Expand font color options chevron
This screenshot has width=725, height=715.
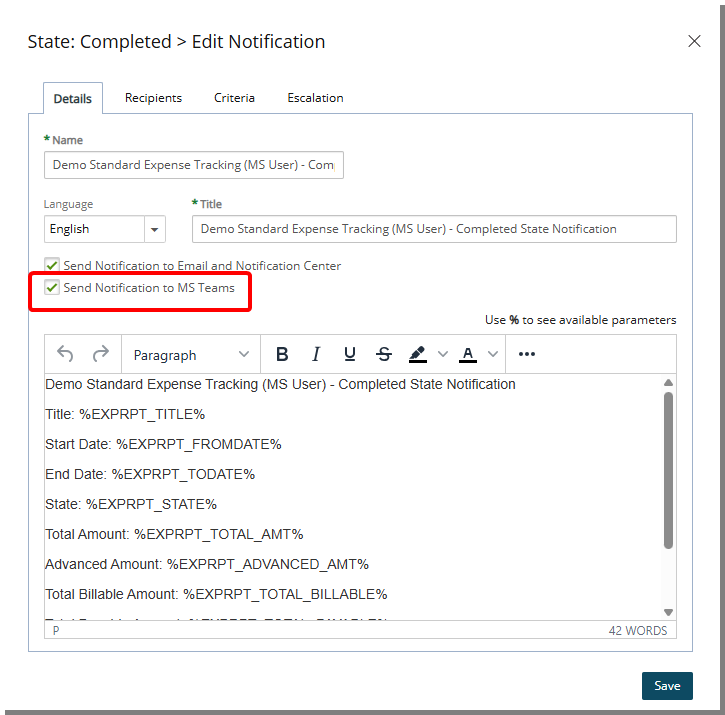coord(493,354)
